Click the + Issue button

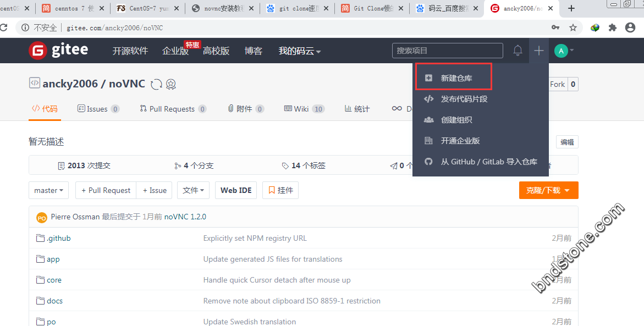(155, 190)
